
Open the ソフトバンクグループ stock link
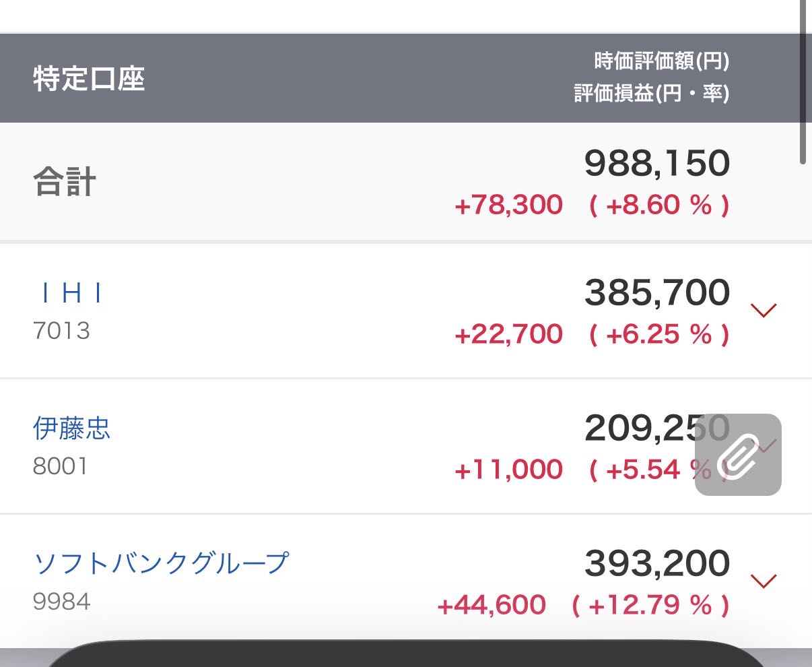[161, 563]
